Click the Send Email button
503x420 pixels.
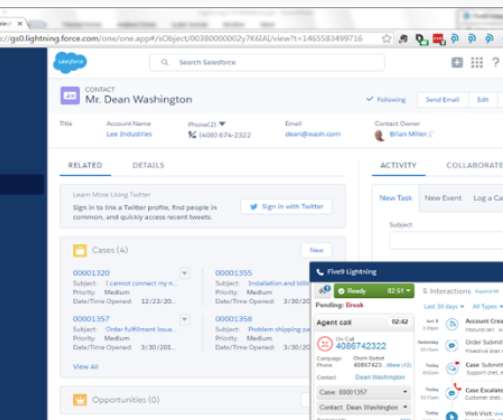(x=442, y=99)
